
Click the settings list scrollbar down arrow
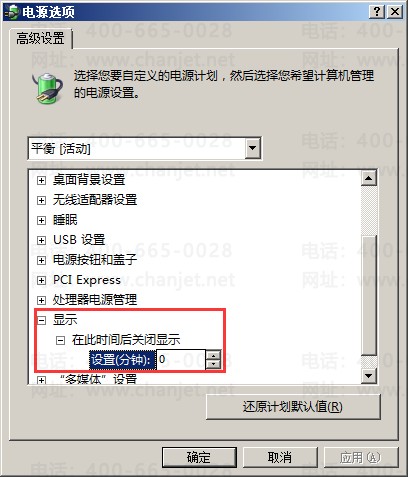[369, 376]
